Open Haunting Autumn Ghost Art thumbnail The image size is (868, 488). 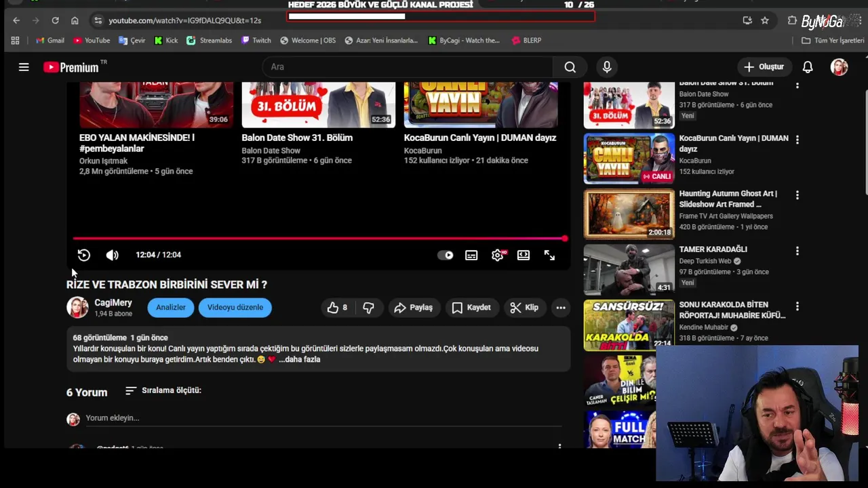click(x=629, y=214)
